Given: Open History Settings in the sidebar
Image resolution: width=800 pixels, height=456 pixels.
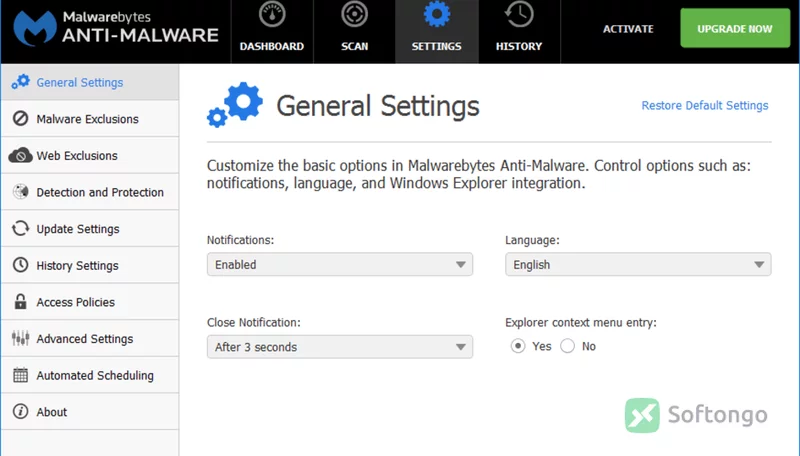Looking at the screenshot, I should [x=90, y=265].
